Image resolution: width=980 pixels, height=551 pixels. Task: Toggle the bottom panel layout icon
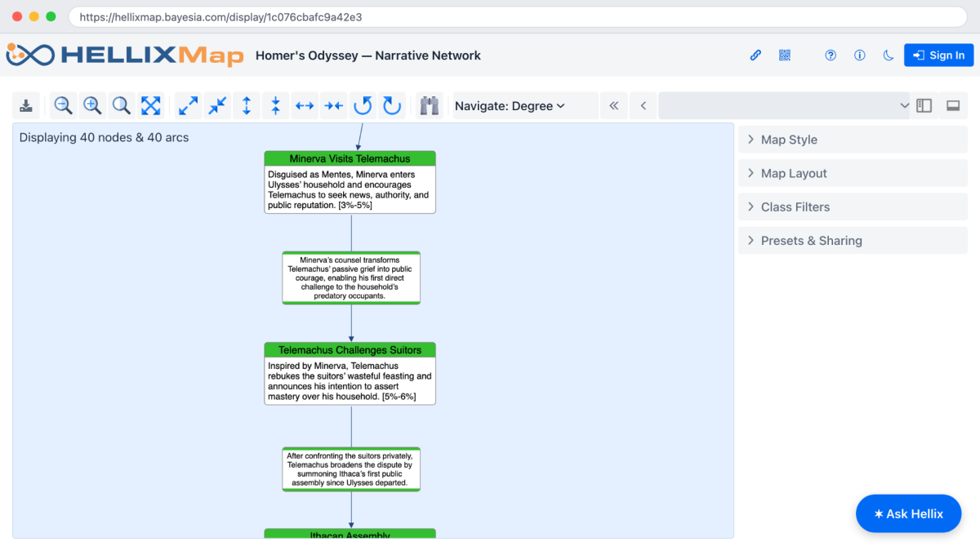click(952, 105)
